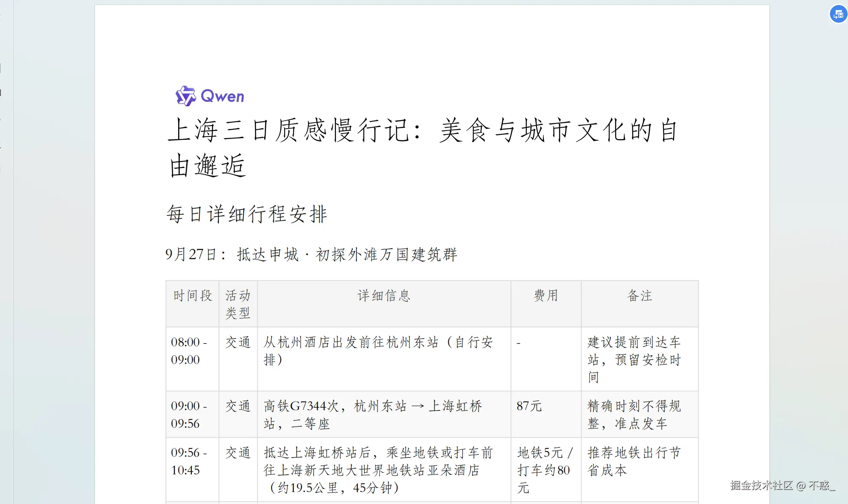Click the 地铁5元 / 打车约80元 cost cell
The height and width of the screenshot is (504, 848).
coord(545,470)
